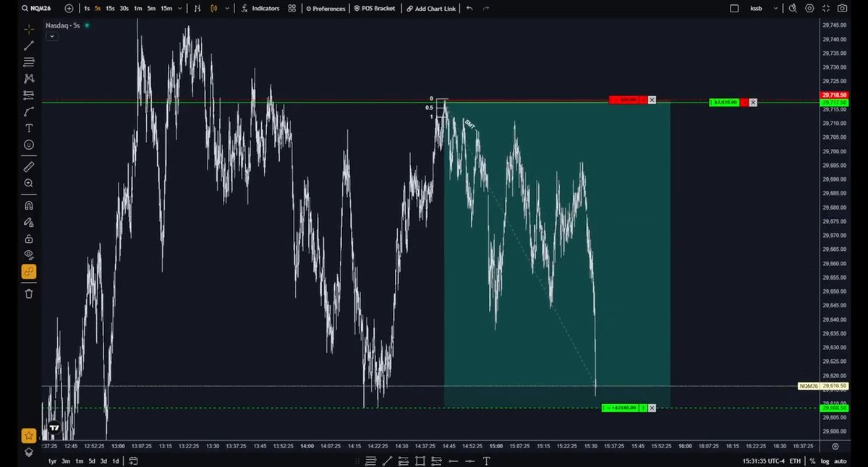Switch to the 5s timeframe
This screenshot has width=868, height=467.
tap(98, 9)
